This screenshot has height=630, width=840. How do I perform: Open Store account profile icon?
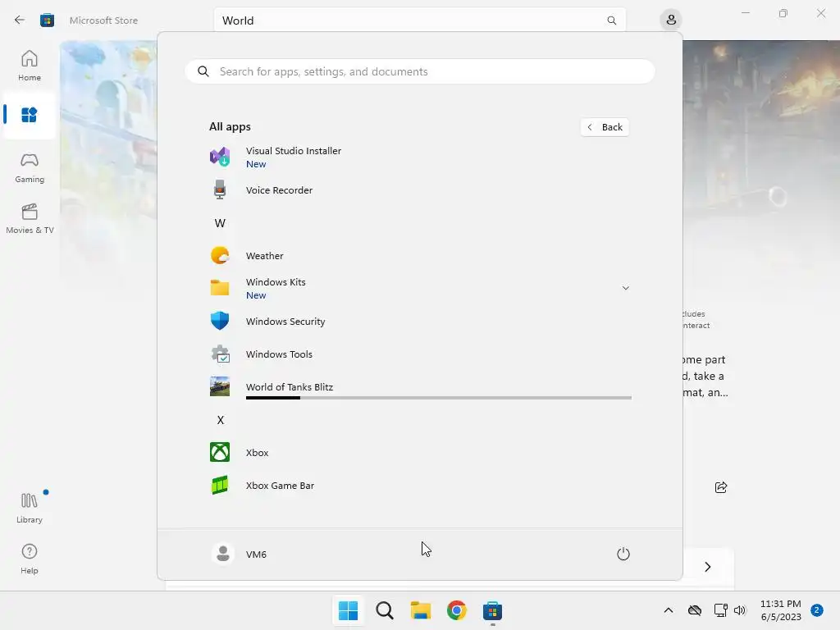pos(671,21)
